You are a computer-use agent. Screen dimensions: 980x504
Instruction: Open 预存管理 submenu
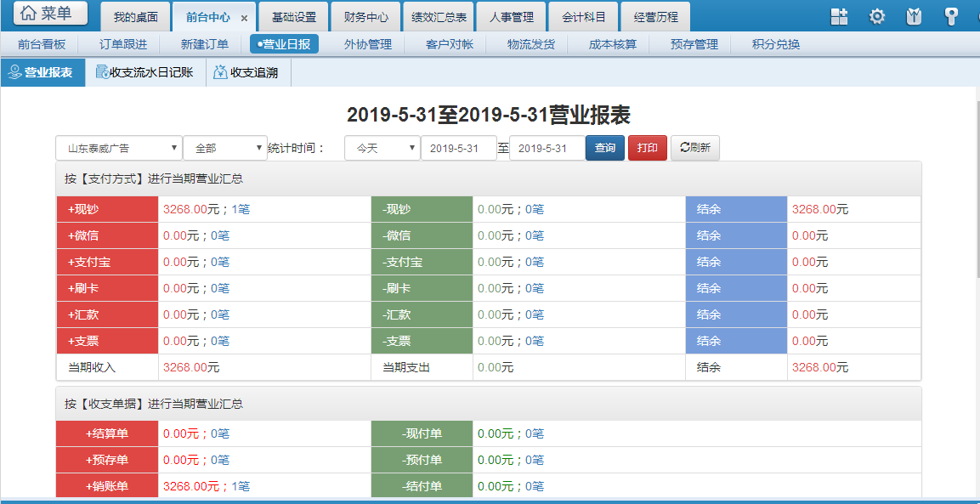pos(694,44)
